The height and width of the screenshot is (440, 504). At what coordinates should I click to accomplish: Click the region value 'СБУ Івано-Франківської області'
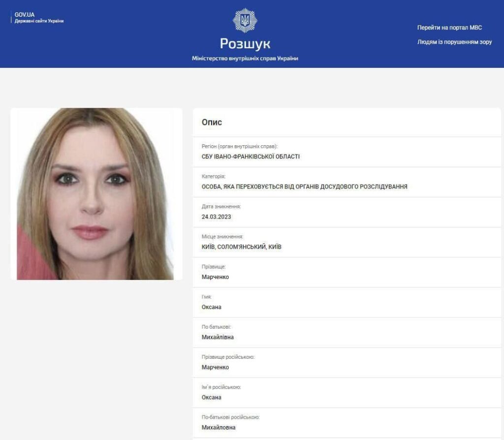pyautogui.click(x=251, y=157)
